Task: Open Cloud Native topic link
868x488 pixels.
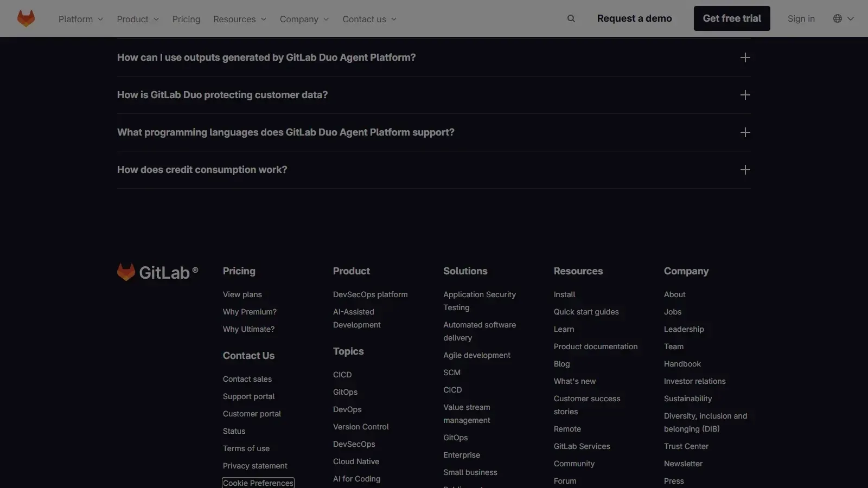Action: [x=356, y=461]
